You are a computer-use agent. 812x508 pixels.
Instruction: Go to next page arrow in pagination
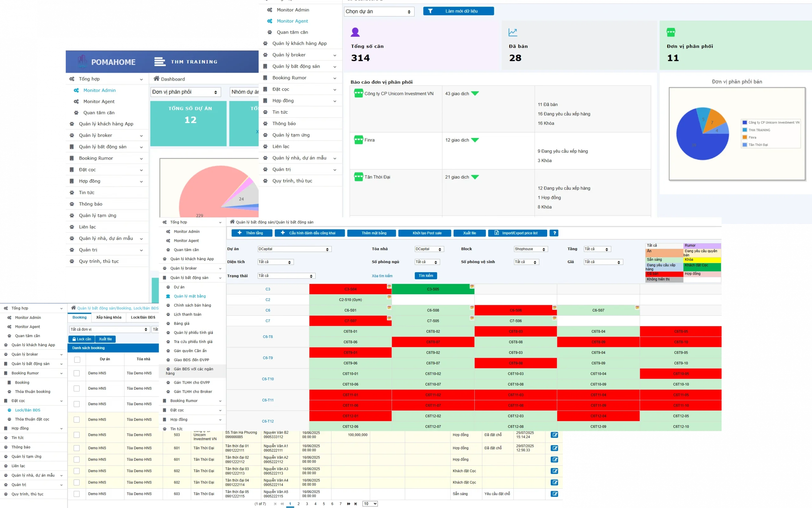[x=349, y=504]
